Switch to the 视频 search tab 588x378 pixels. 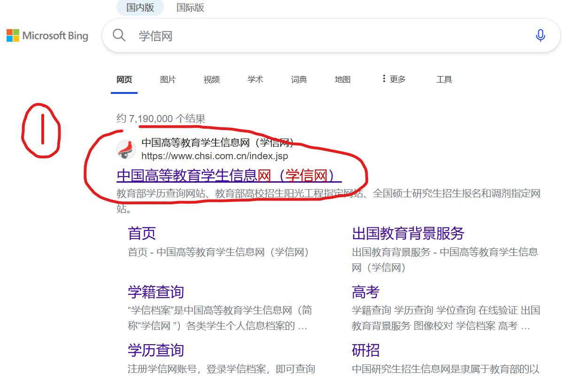[211, 79]
